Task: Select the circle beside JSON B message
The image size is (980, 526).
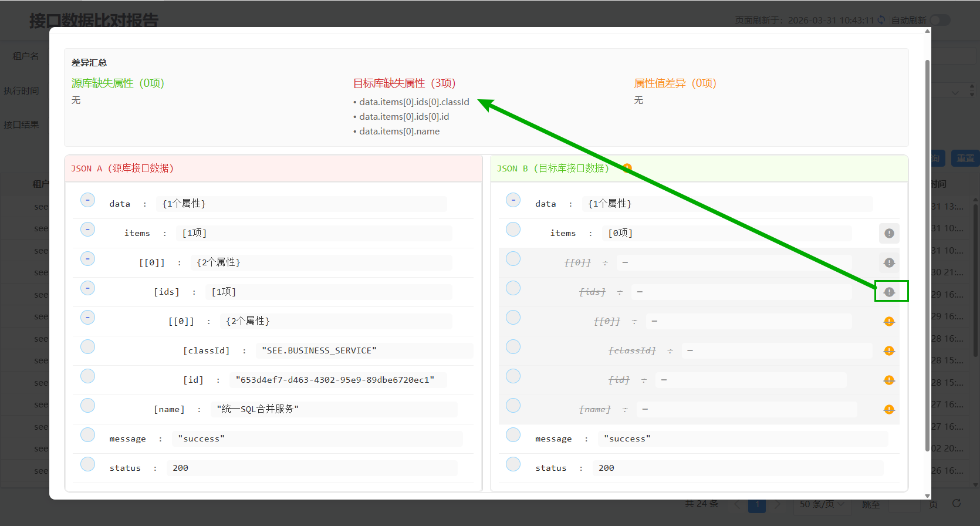Action: coord(513,434)
